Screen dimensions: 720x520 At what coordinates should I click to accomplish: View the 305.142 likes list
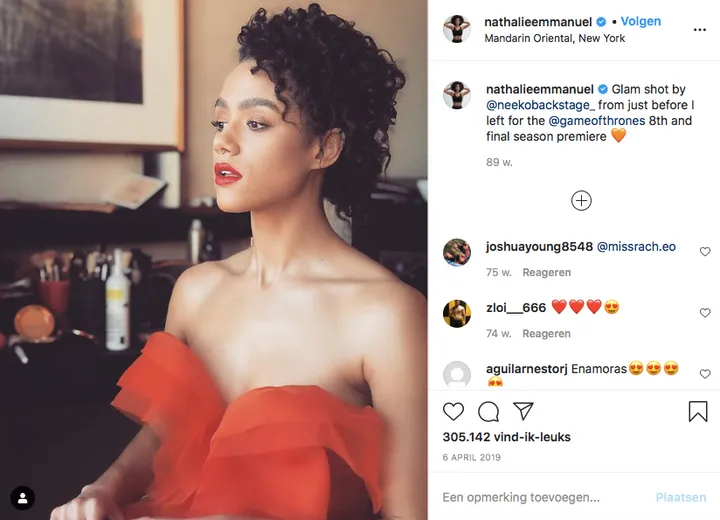click(506, 437)
